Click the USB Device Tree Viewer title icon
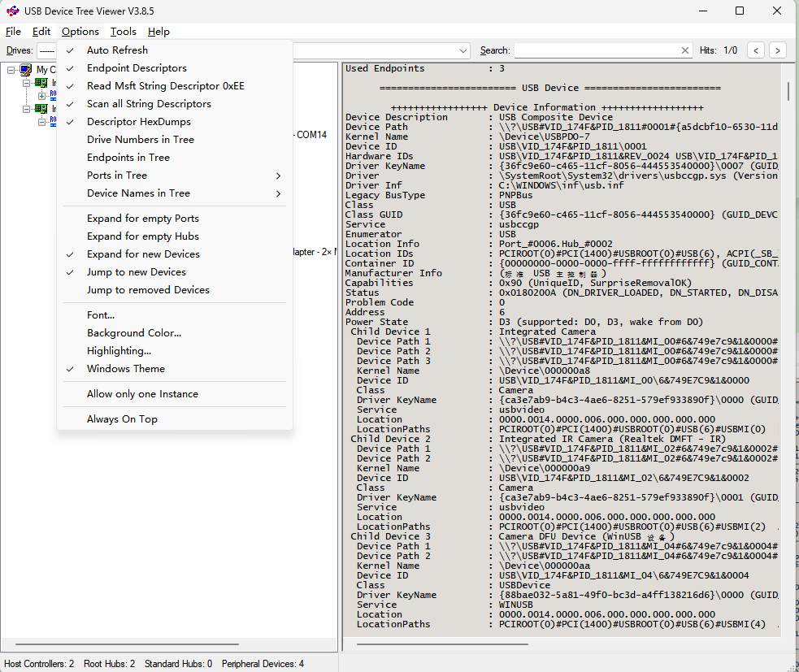Image resolution: width=799 pixels, height=672 pixels. tap(13, 11)
